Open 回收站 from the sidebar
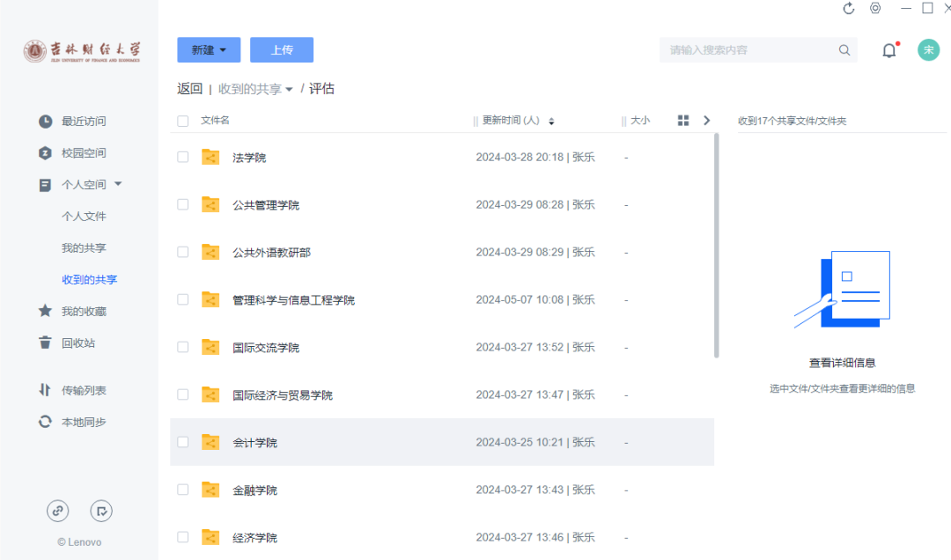 point(77,343)
